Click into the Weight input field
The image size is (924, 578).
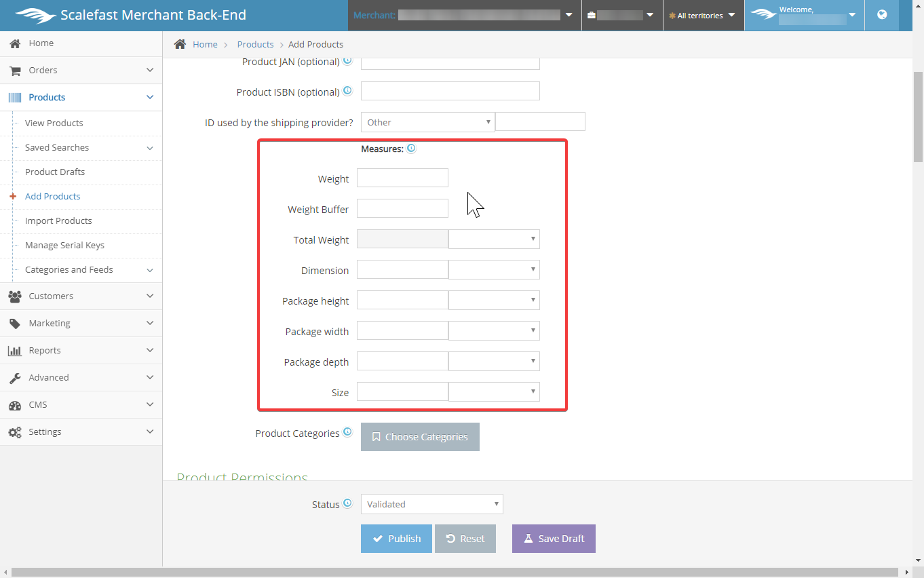pos(402,178)
